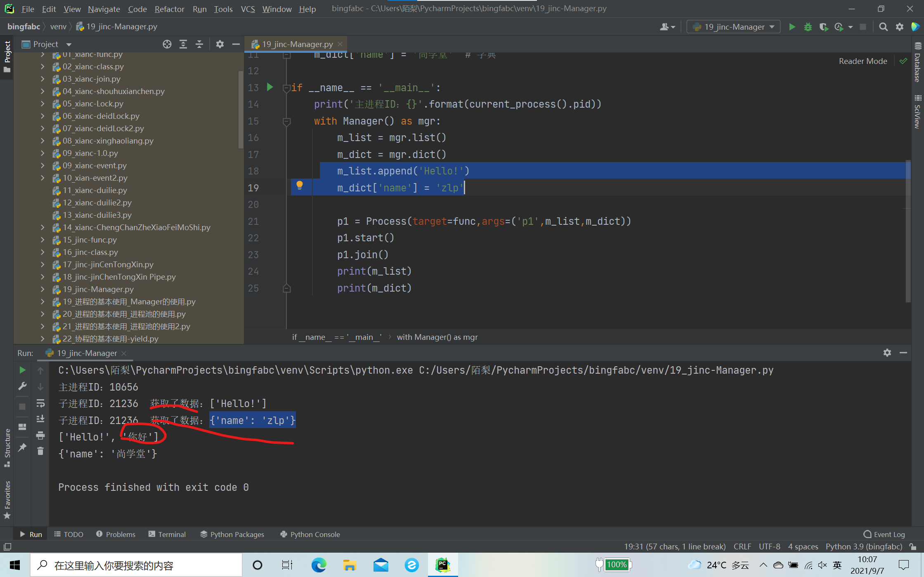Toggle the Structure side panel
The width and height of the screenshot is (924, 577).
[7, 447]
